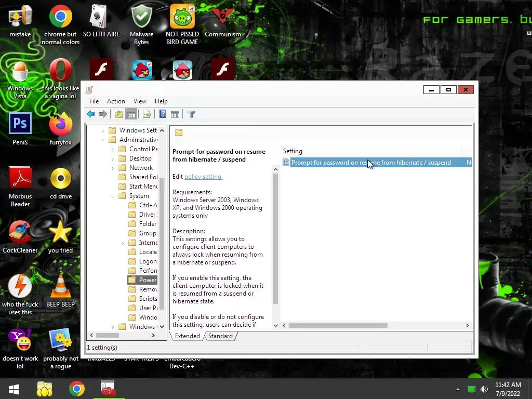Select the Power folder in tree
Screen dimensions: 532x399
pyautogui.click(x=142, y=280)
